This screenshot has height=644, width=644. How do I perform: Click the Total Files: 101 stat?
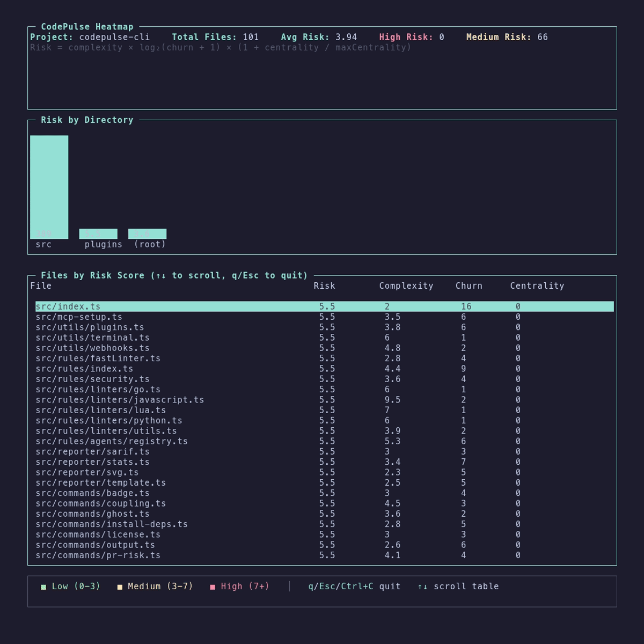pyautogui.click(x=215, y=37)
